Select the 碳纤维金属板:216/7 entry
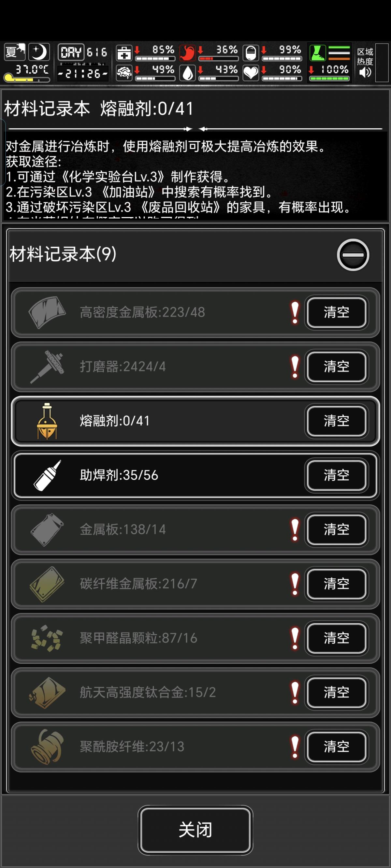The height and width of the screenshot is (868, 391). click(x=195, y=584)
